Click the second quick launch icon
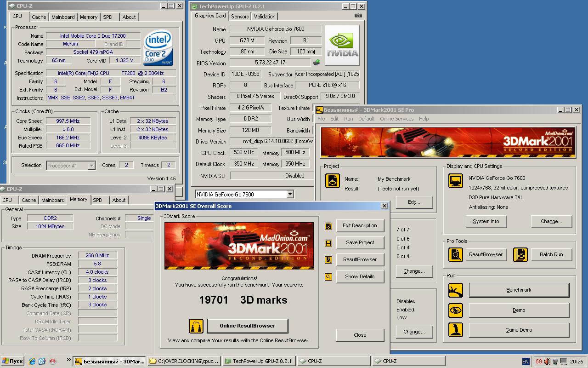 point(42,362)
